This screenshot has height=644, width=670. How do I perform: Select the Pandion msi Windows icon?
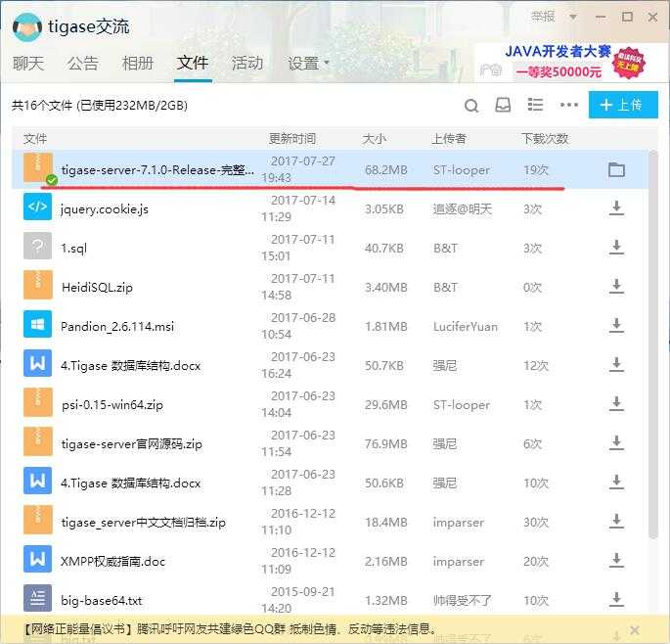click(x=37, y=324)
